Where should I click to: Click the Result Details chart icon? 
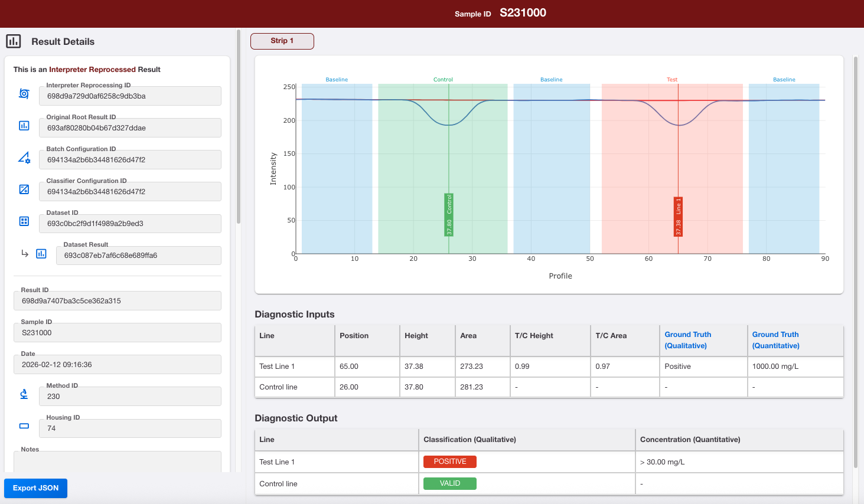(x=14, y=41)
